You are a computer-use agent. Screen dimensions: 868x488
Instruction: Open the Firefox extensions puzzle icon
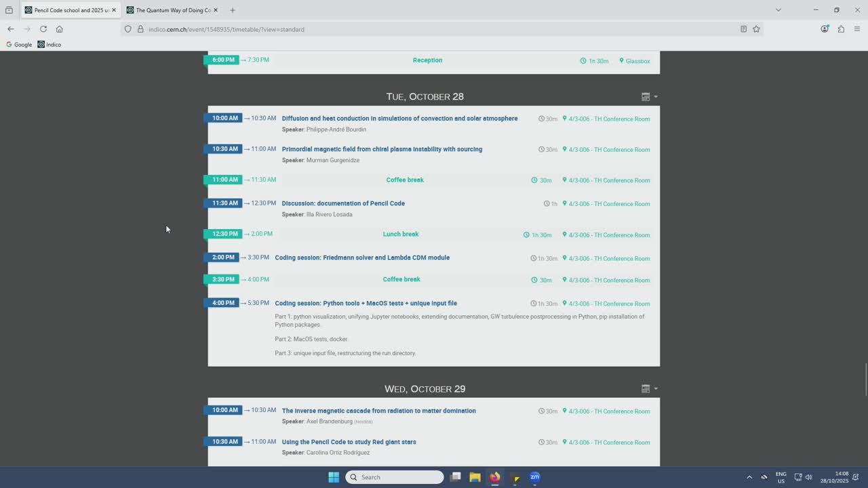click(841, 29)
